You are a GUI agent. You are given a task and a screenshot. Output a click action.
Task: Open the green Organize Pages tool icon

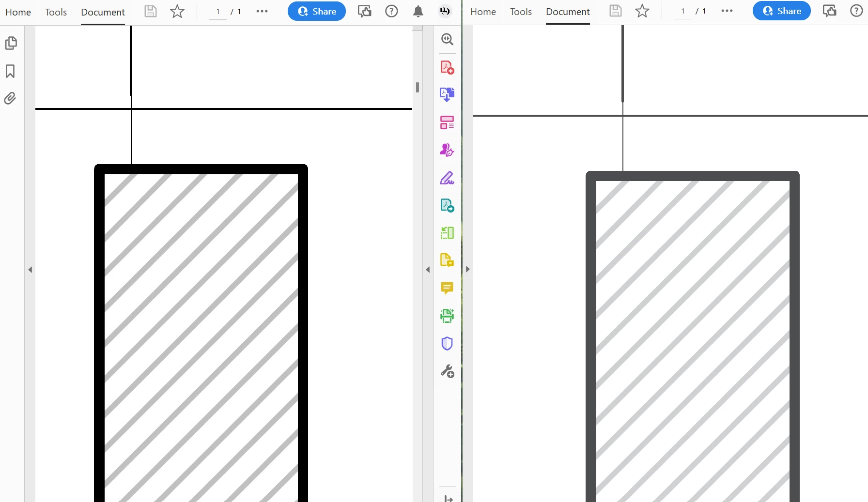click(x=447, y=233)
